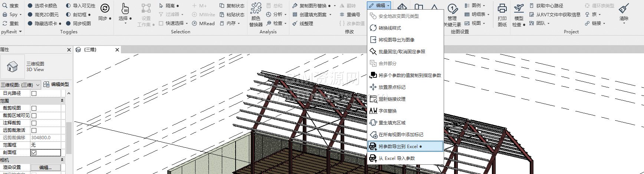The image size is (644, 174).
Task: Click the 同步 sync icon
Action: point(105,9)
